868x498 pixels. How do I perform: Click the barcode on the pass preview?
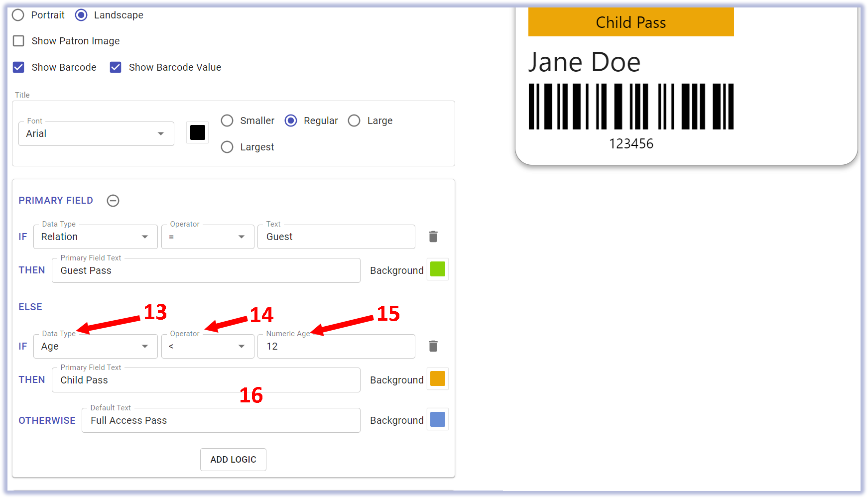click(x=630, y=107)
